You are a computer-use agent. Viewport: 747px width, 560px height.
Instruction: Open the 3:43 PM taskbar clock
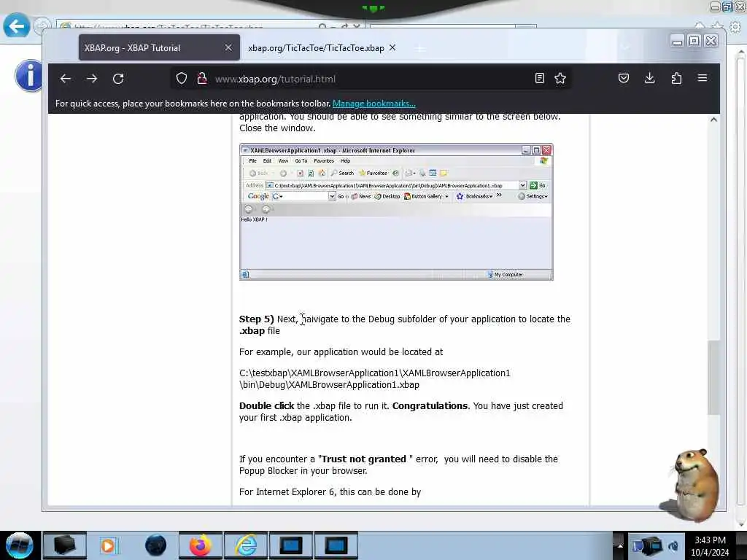coord(710,546)
